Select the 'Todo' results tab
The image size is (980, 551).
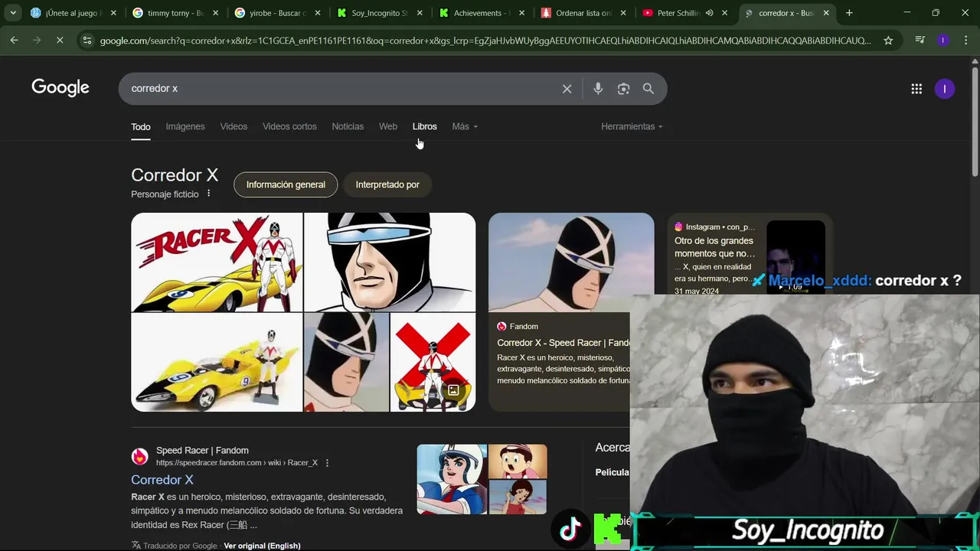pos(141,127)
